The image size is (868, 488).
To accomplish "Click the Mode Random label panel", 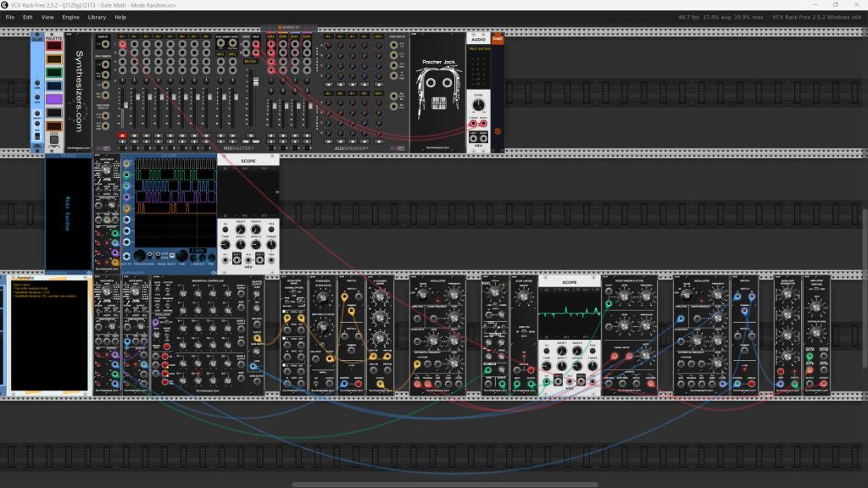I will pyautogui.click(x=68, y=213).
